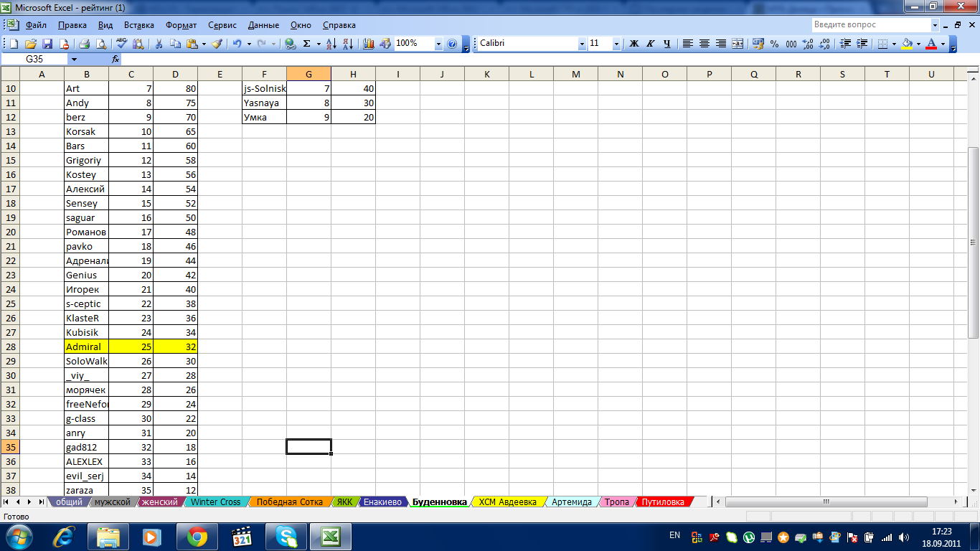Click the Format Painter brush icon
Viewport: 980px width, 551px height.
[x=217, y=44]
